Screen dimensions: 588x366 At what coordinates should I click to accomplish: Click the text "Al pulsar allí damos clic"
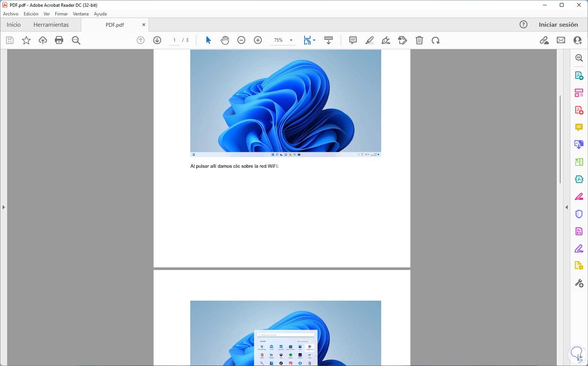coord(215,166)
